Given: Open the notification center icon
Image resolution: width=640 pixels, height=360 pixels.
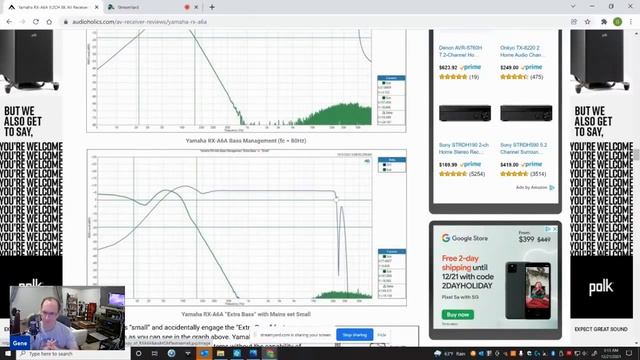Looking at the screenshot, I should point(629,353).
